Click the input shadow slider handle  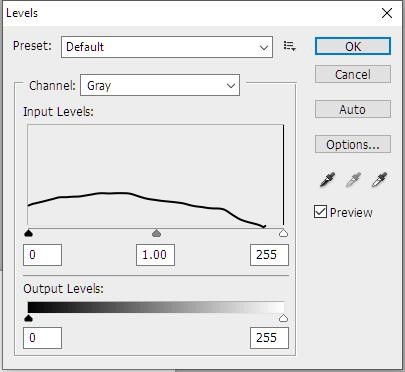[29, 233]
